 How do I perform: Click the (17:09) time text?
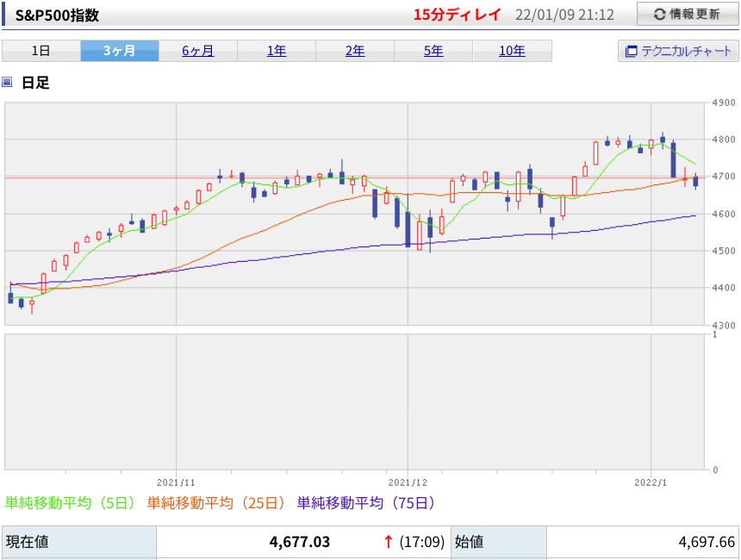422,542
